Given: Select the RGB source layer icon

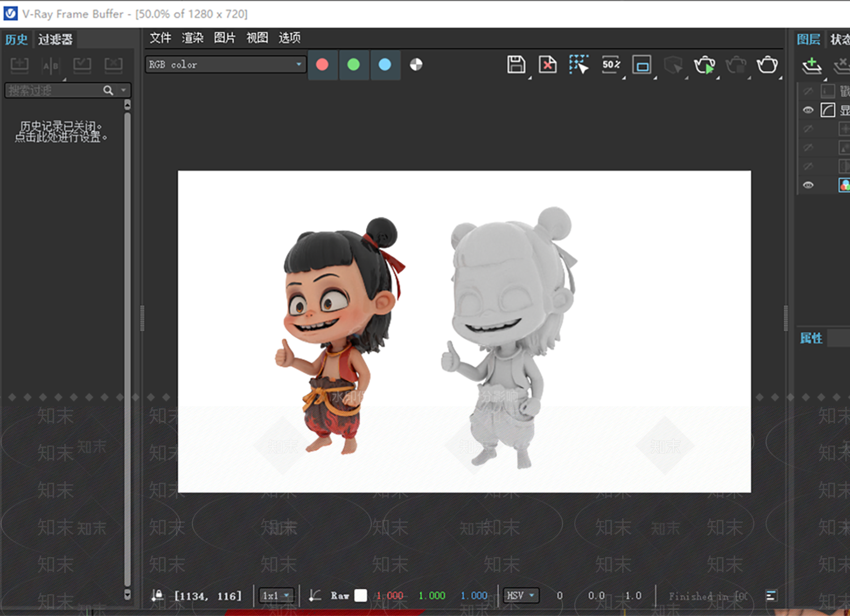Looking at the screenshot, I should coord(844,185).
